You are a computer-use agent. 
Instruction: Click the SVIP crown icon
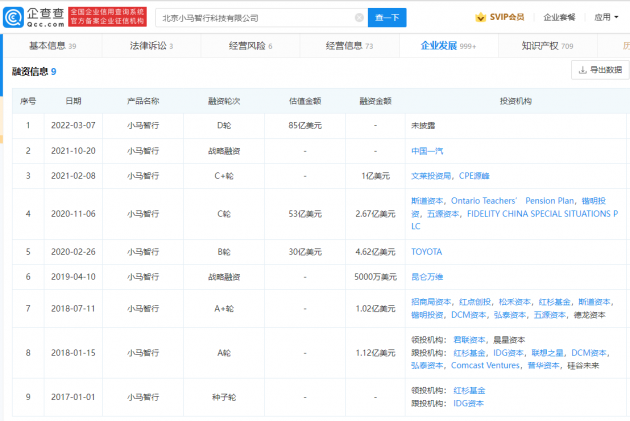tap(481, 17)
